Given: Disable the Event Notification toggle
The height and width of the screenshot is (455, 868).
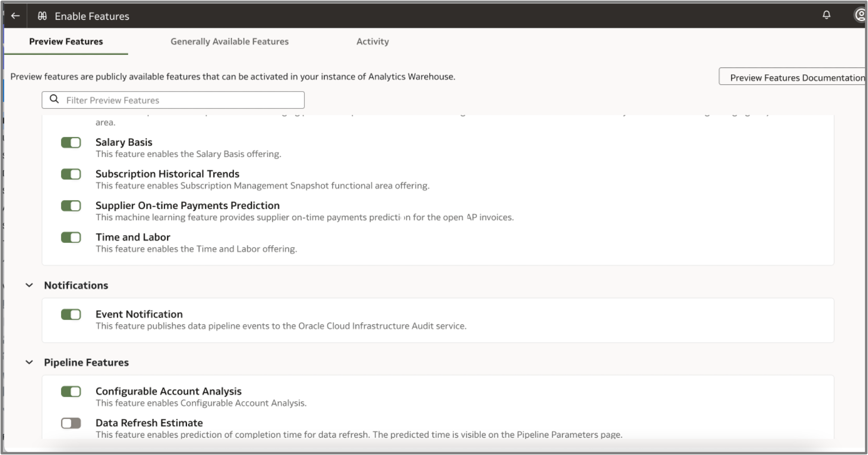Looking at the screenshot, I should pyautogui.click(x=71, y=315).
